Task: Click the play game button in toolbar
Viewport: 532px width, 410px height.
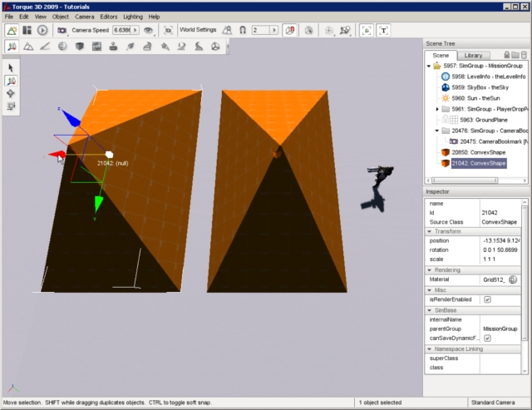Action: click(x=42, y=30)
